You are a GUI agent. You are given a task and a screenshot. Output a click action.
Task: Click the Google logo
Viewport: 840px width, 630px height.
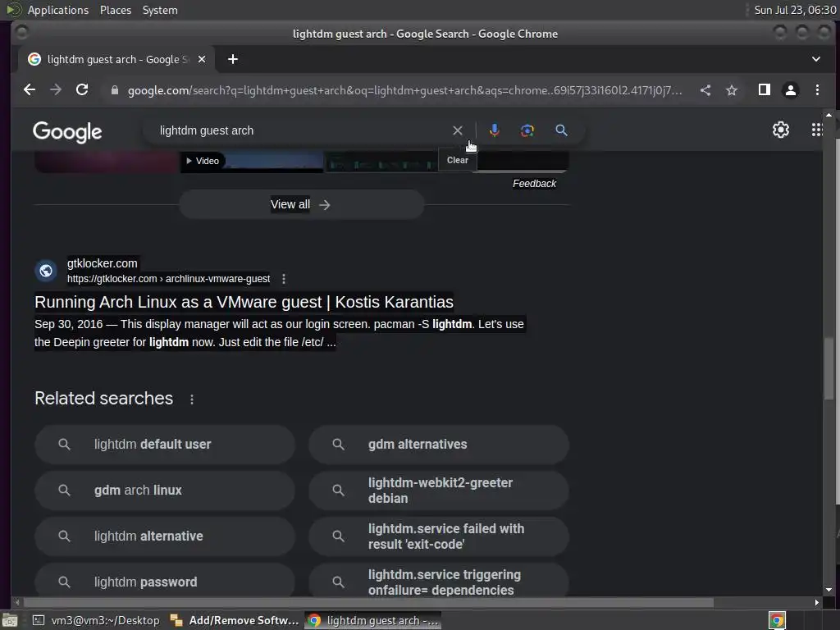tap(67, 131)
